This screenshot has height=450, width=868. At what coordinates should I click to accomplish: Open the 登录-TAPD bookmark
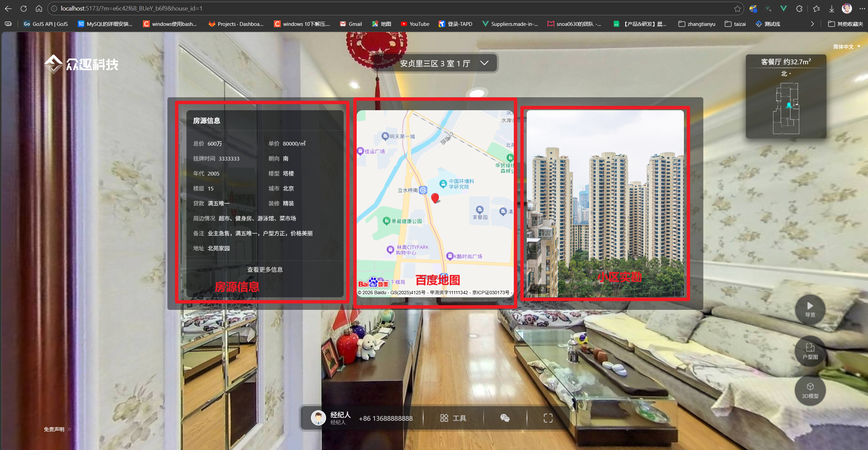pos(455,24)
